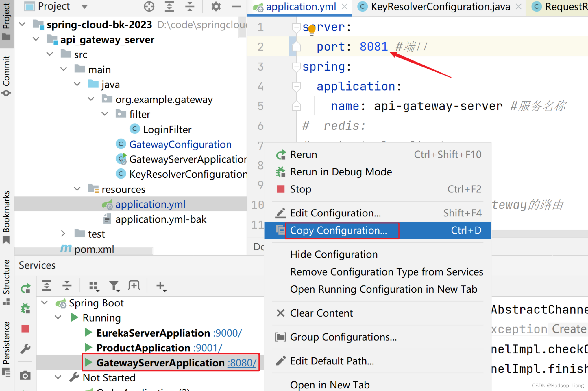Select Copy Configuration... menu entry
Screen dimensions: 588x391
coord(338,231)
